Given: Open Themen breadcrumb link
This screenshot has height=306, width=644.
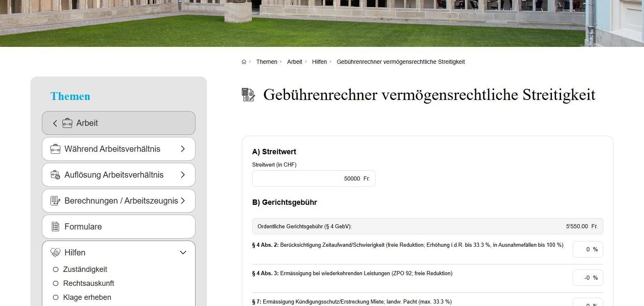Looking at the screenshot, I should [x=267, y=62].
